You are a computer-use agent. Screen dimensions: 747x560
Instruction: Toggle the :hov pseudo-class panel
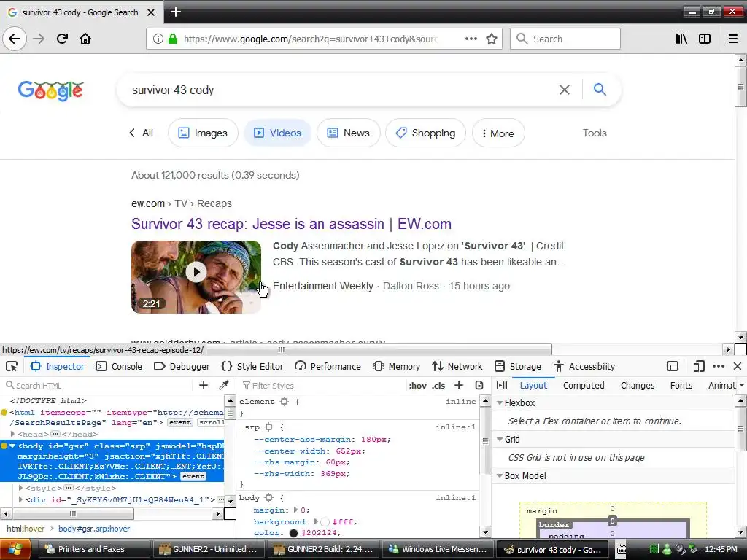coord(417,386)
